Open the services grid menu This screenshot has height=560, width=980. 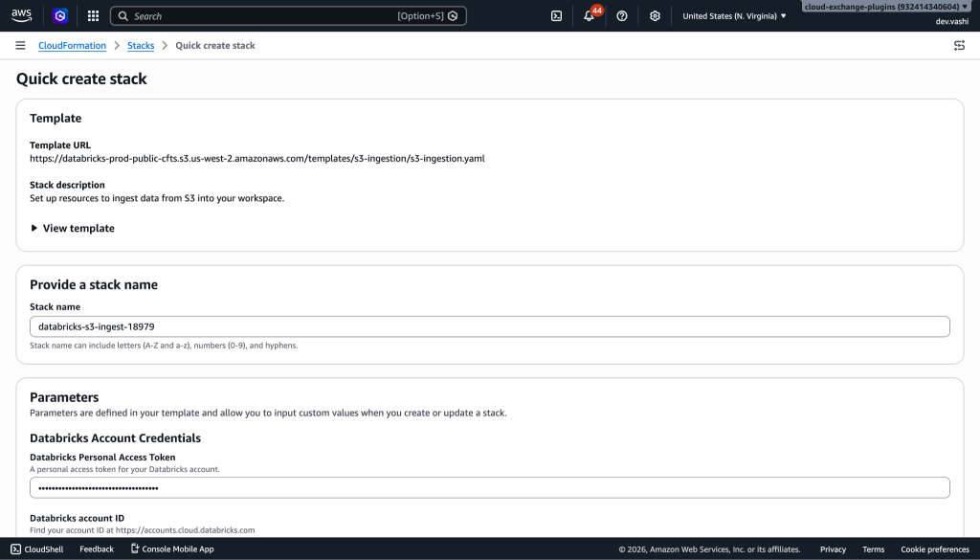93,15
